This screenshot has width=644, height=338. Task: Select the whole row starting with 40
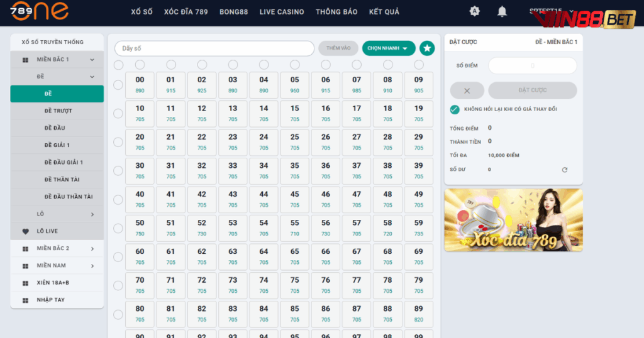pyautogui.click(x=118, y=200)
